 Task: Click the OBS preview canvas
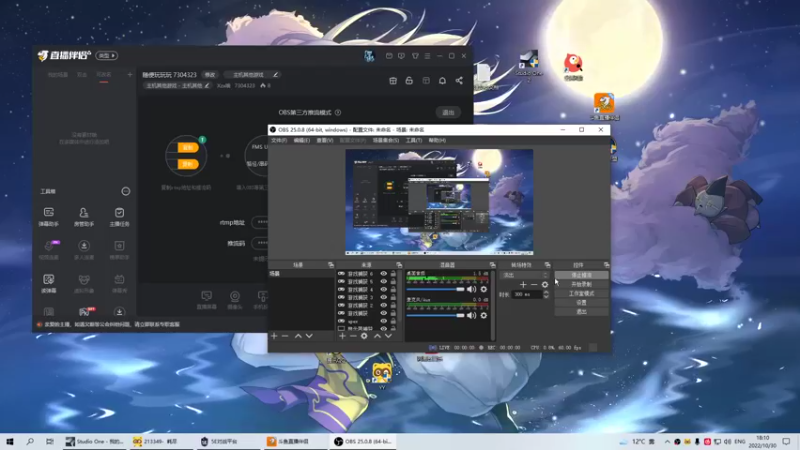click(x=439, y=202)
